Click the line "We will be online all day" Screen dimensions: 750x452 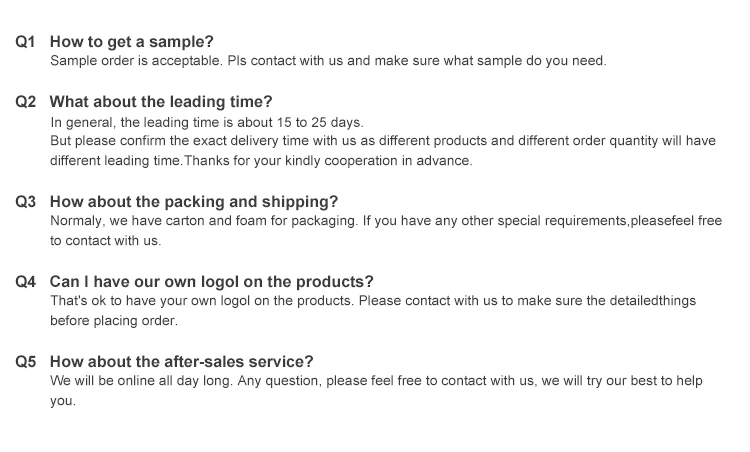pyautogui.click(x=376, y=381)
